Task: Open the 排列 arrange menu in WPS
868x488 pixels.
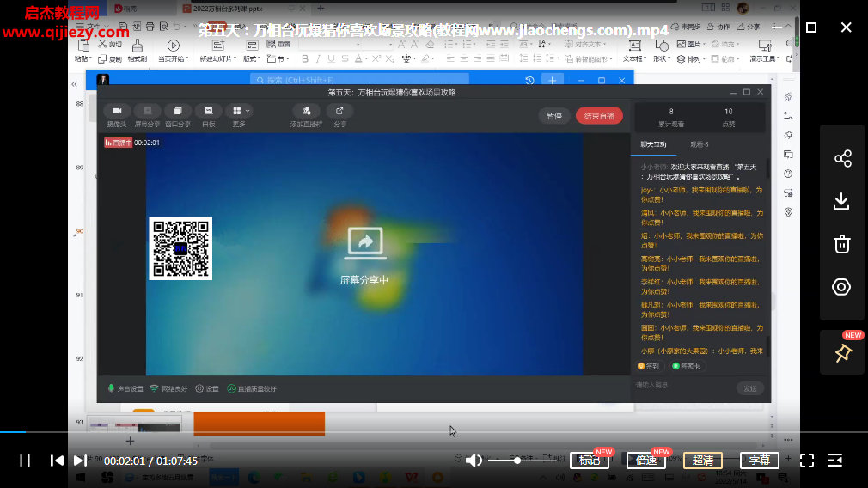Action: coord(691,58)
